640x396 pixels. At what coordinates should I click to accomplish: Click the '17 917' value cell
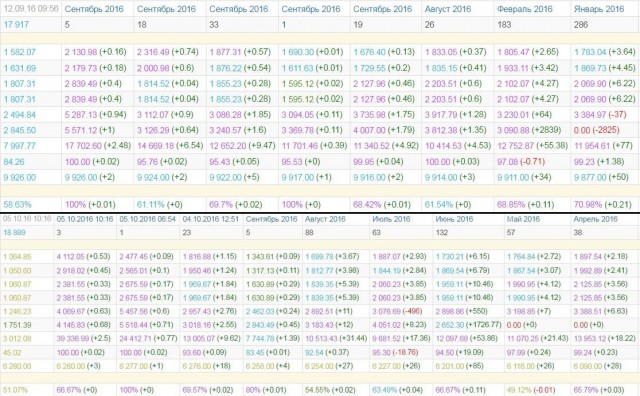(16, 24)
